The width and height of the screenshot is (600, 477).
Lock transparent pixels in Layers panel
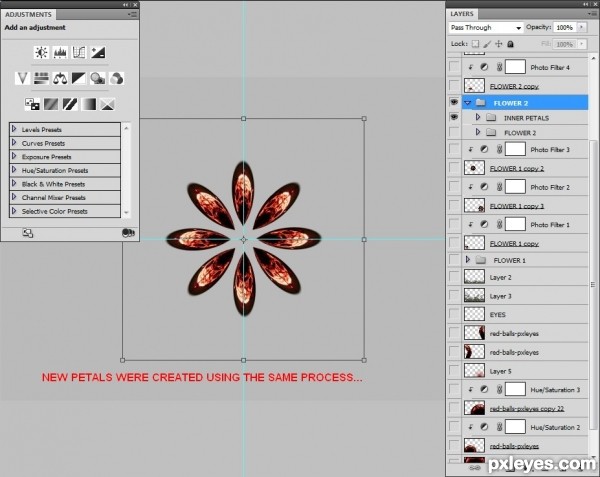(x=475, y=44)
